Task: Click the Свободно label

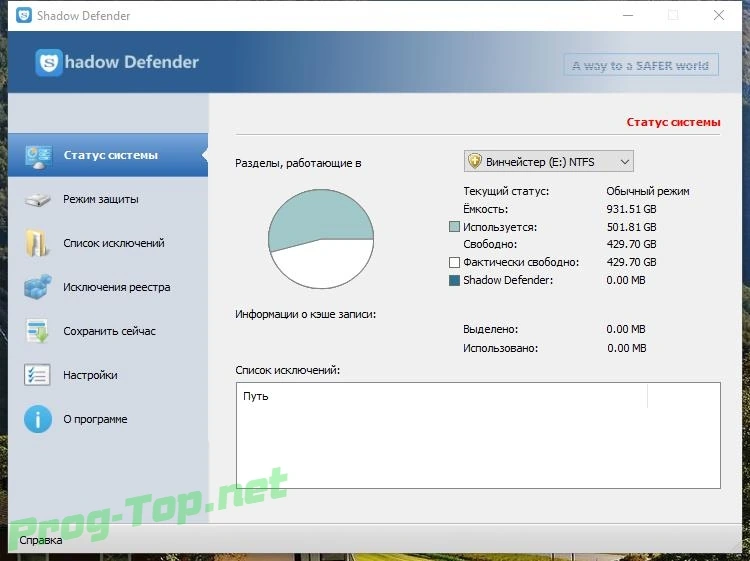Action: (x=490, y=244)
